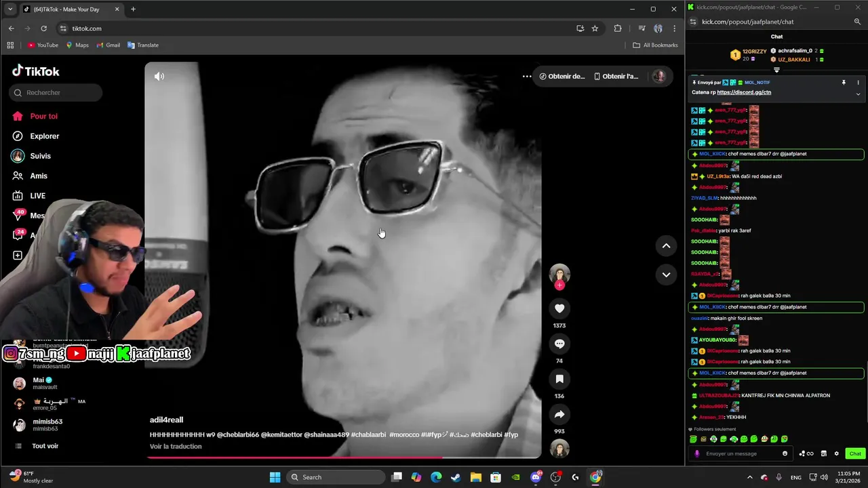Viewport: 868px width, 488px height.
Task: Click the adil4reall username on video
Action: (166, 420)
